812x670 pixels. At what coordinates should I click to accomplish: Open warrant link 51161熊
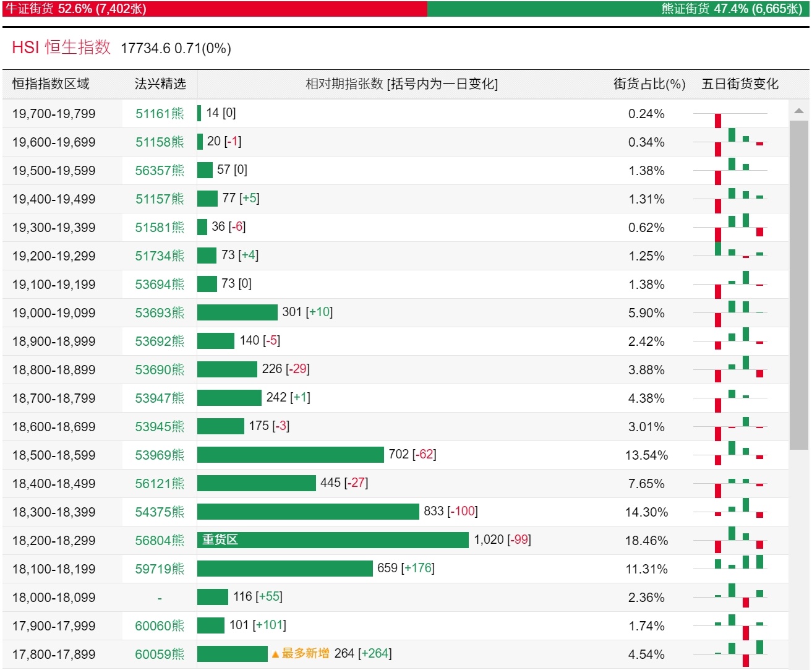click(160, 114)
